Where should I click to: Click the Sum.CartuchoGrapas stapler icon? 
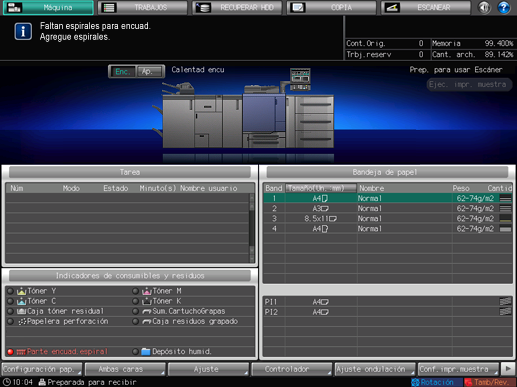pyautogui.click(x=147, y=312)
